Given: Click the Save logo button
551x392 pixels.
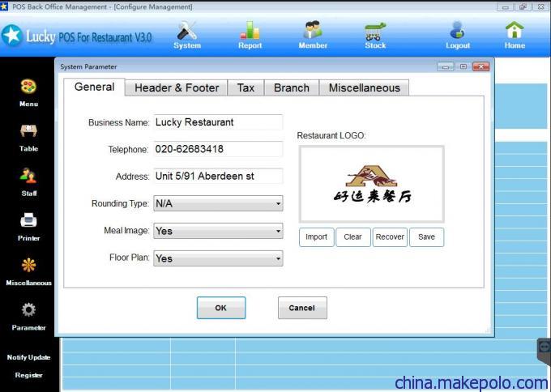Looking at the screenshot, I should pyautogui.click(x=426, y=237).
